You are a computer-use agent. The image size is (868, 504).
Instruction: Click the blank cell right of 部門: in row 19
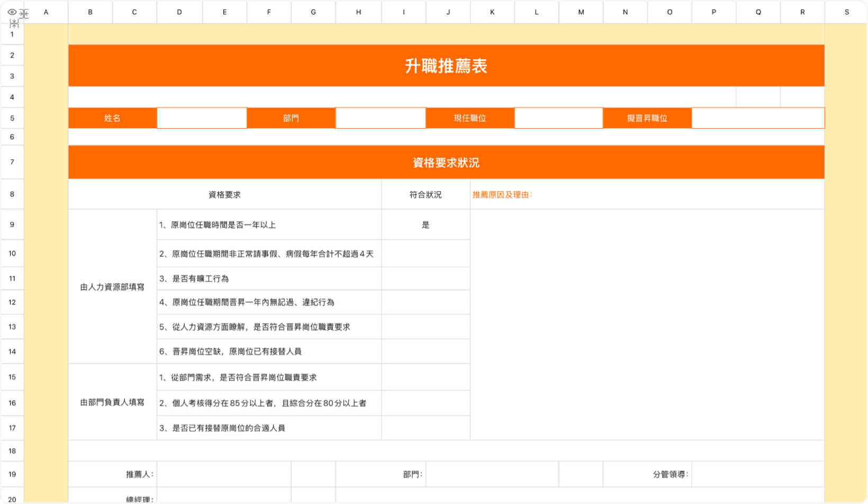click(x=492, y=474)
